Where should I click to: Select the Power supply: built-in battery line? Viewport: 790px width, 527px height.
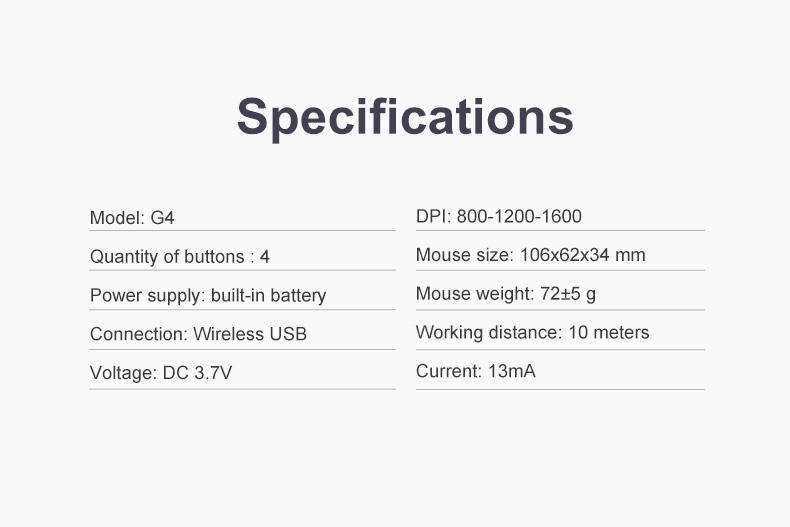(x=208, y=295)
